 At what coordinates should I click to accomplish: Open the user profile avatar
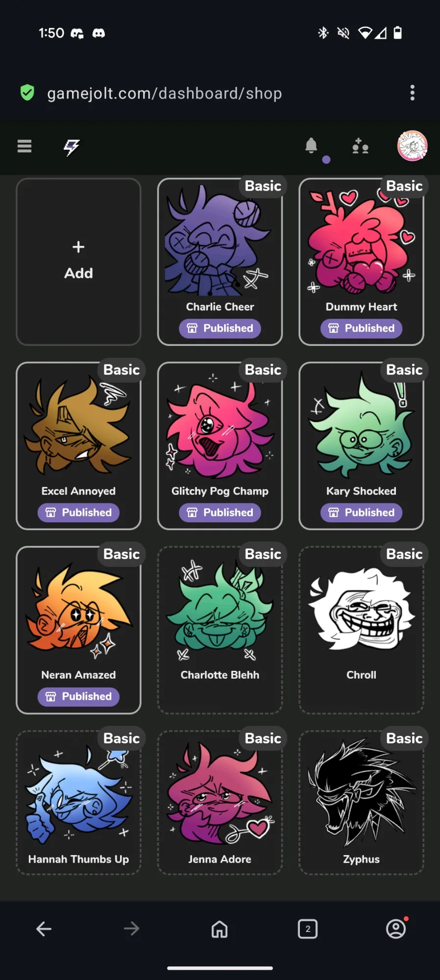[x=412, y=146]
